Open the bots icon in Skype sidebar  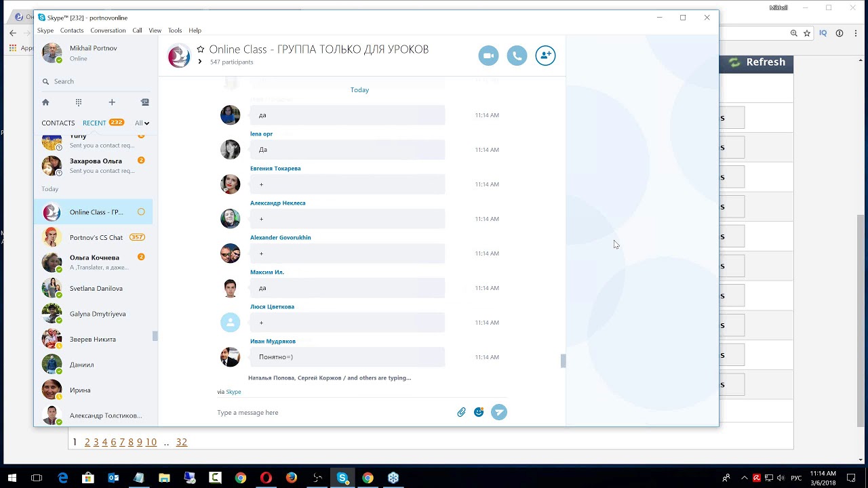(x=145, y=102)
